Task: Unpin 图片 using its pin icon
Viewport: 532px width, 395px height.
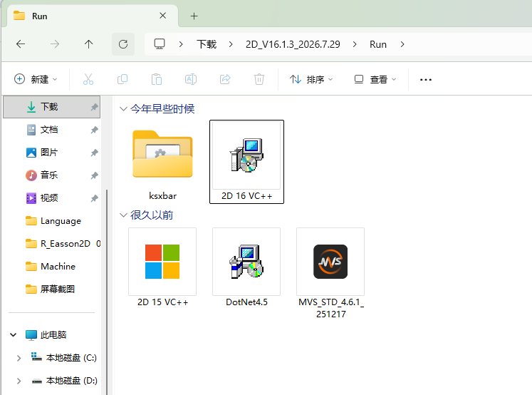Action: (x=94, y=153)
